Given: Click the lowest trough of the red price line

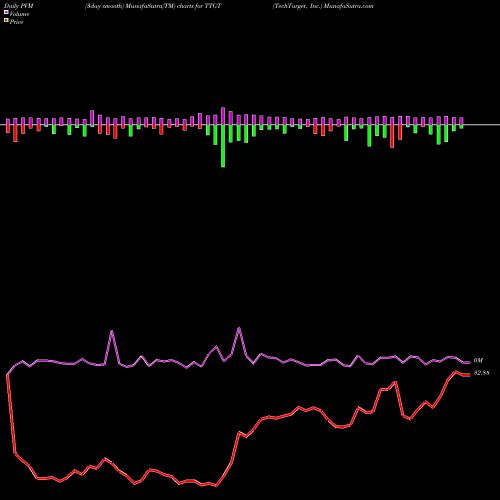Looking at the screenshot, I should [x=216, y=486].
